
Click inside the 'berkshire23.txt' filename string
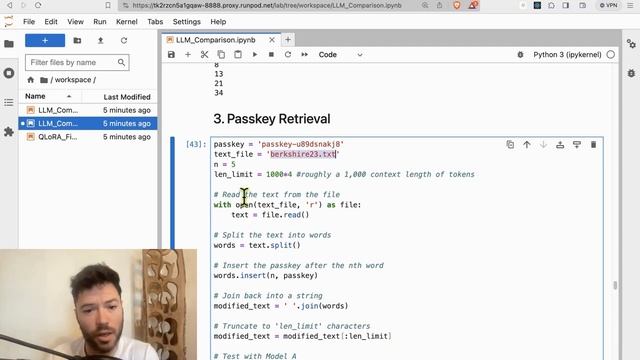[302, 154]
